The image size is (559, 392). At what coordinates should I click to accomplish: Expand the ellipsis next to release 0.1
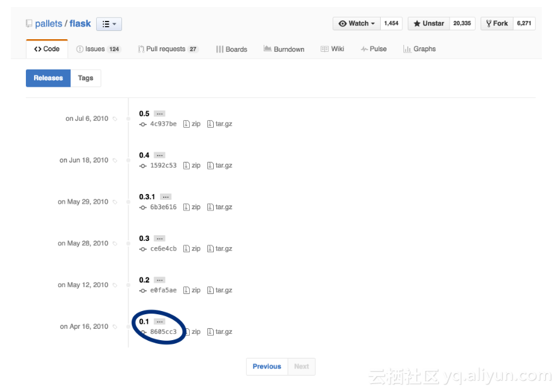[x=159, y=321]
